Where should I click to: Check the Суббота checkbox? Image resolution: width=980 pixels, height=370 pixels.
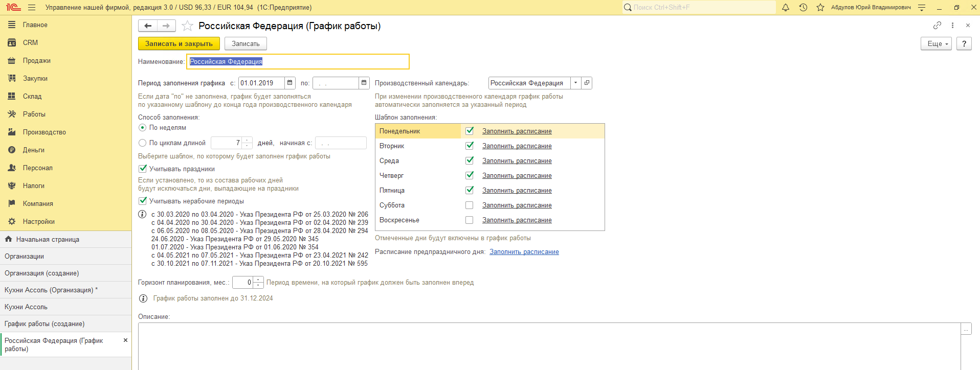470,205
